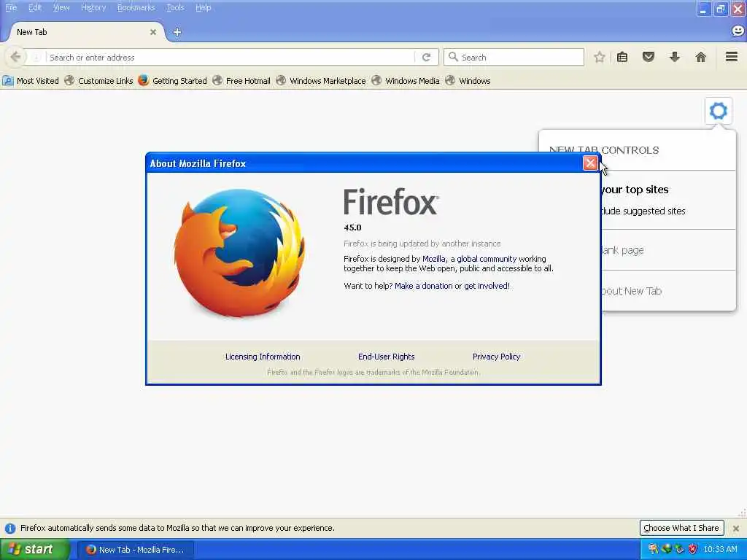This screenshot has height=560, width=747.
Task: Dismiss the data sharing notification bar
Action: click(736, 528)
